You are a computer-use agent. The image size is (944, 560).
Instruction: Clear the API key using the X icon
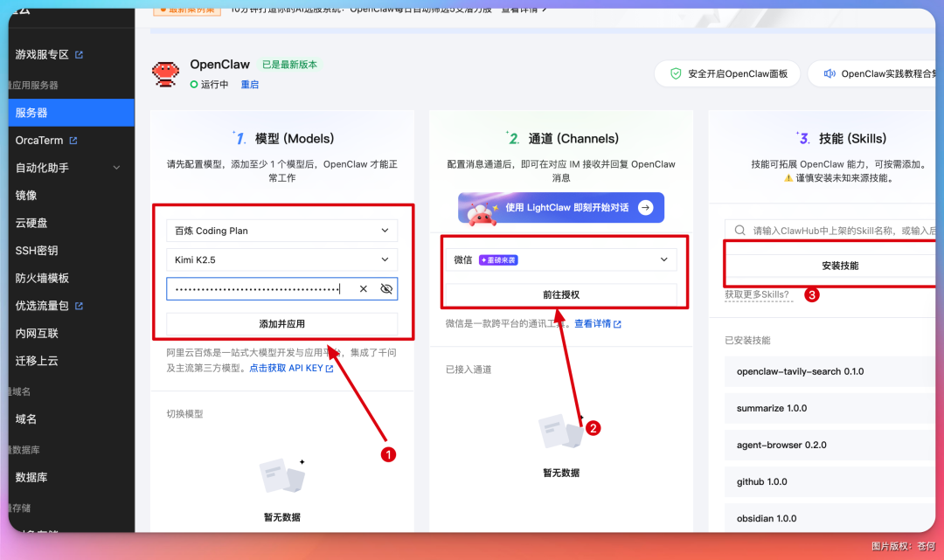363,289
